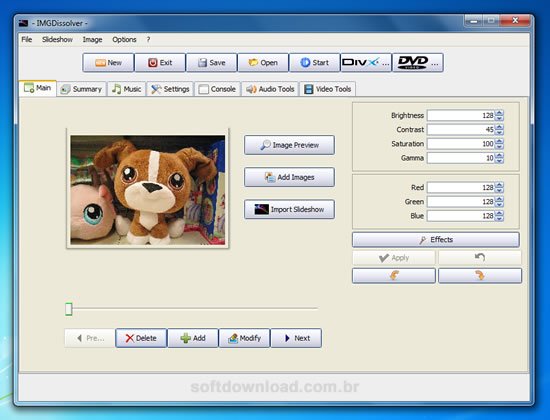Open the Options menu
Screen dimensions: 550x420
point(124,40)
